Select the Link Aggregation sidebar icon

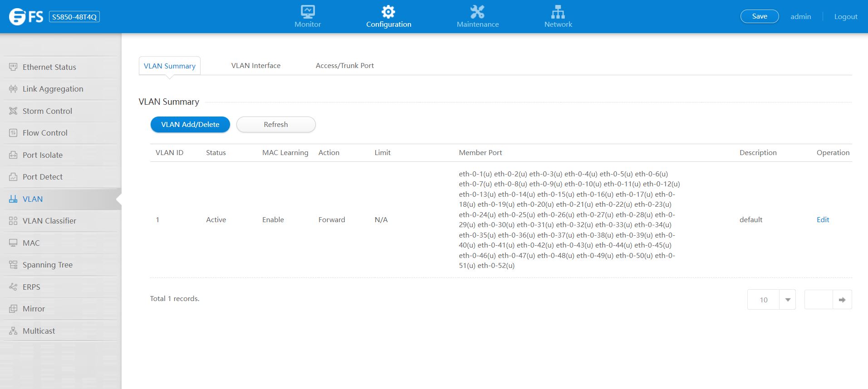coord(13,89)
